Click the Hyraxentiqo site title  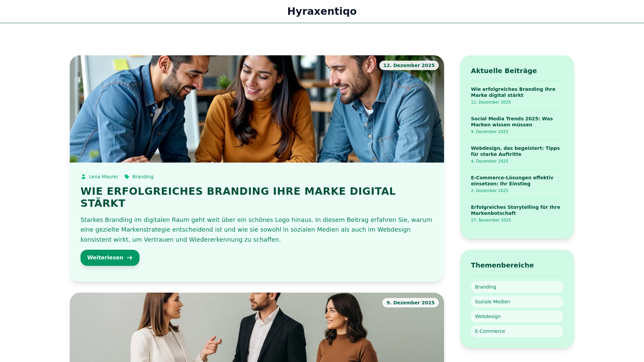322,11
